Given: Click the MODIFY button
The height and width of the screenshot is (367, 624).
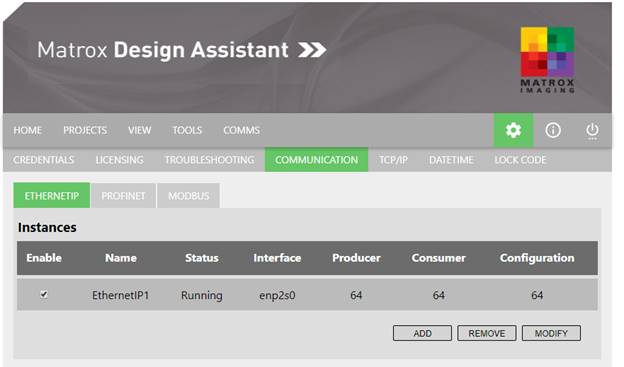Looking at the screenshot, I should click(x=551, y=333).
